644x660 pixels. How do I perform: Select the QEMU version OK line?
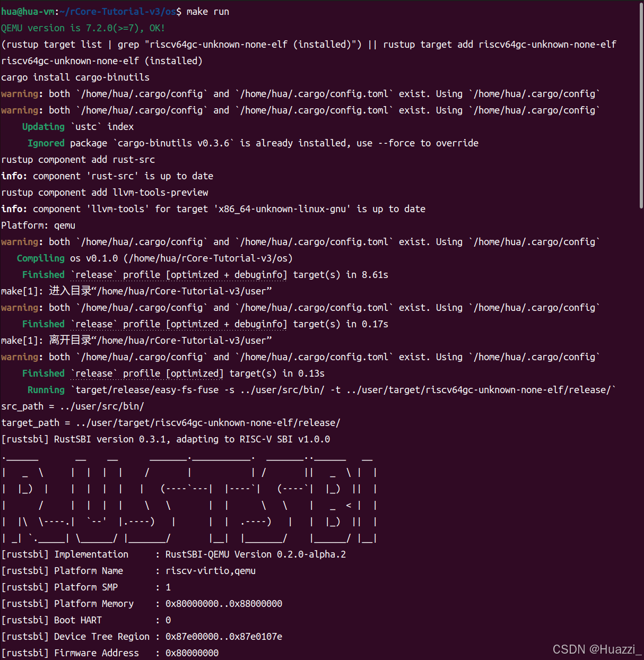click(x=82, y=28)
